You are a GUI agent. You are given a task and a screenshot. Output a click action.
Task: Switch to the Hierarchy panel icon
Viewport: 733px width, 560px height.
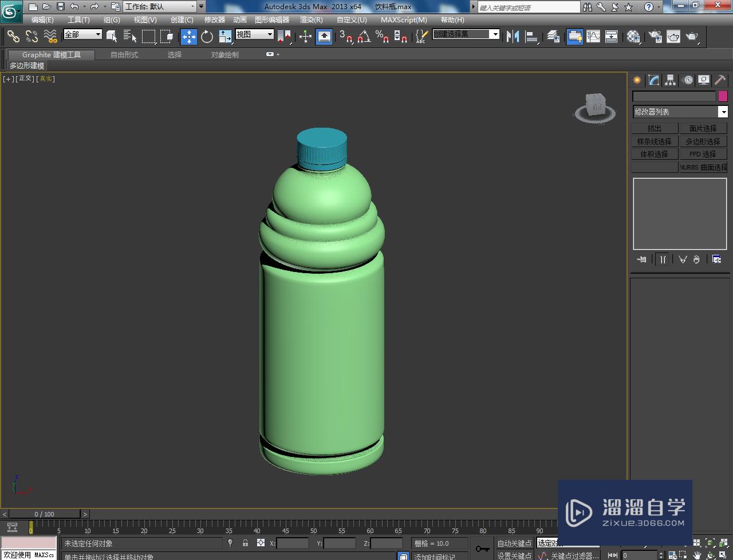tap(670, 80)
